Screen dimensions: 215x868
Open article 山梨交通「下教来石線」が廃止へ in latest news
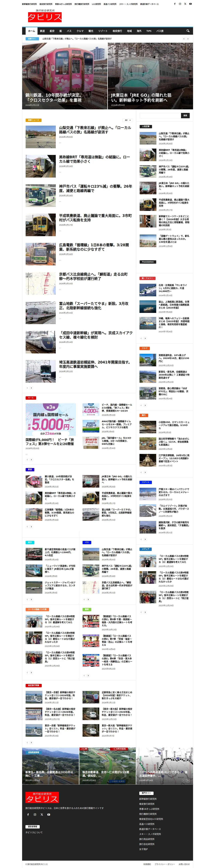click(x=95, y=130)
